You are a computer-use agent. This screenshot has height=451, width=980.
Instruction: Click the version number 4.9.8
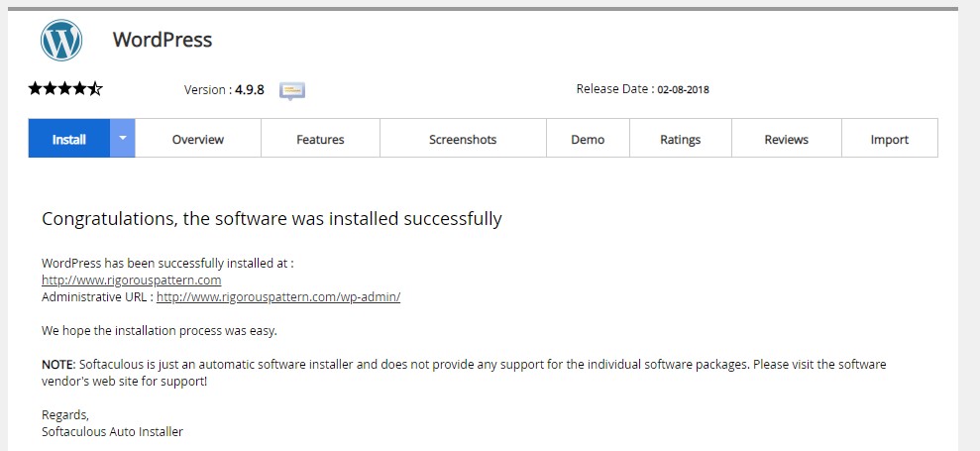(x=250, y=90)
